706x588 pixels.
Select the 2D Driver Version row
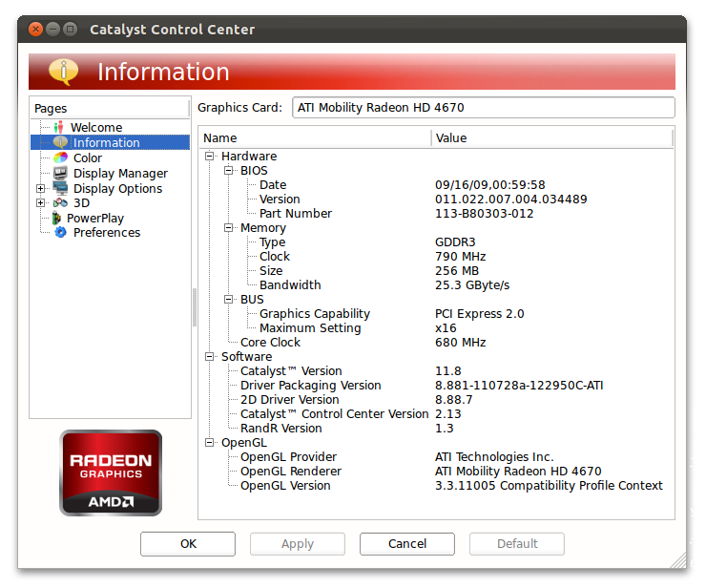[x=436, y=400]
